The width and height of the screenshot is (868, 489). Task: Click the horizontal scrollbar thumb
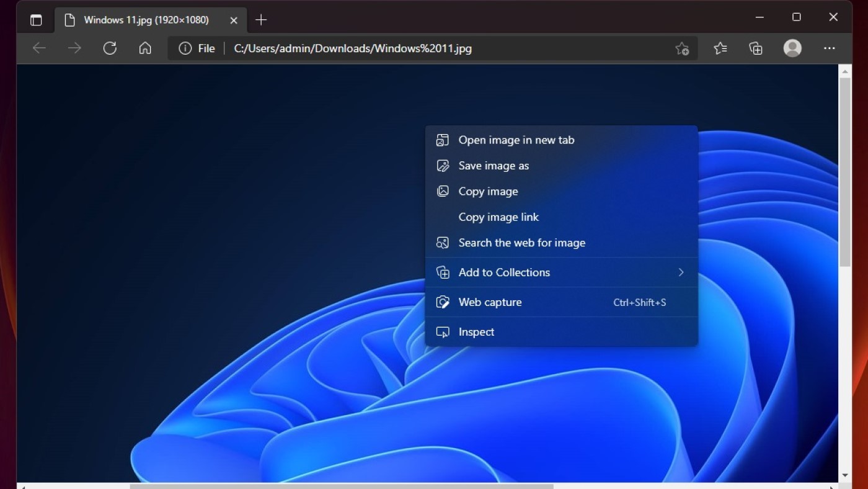pyautogui.click(x=341, y=487)
